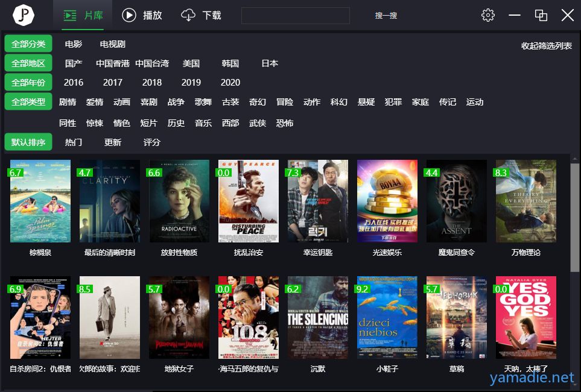Open the 幸运钥匙 poster
This screenshot has width=581, height=392.
(x=318, y=201)
